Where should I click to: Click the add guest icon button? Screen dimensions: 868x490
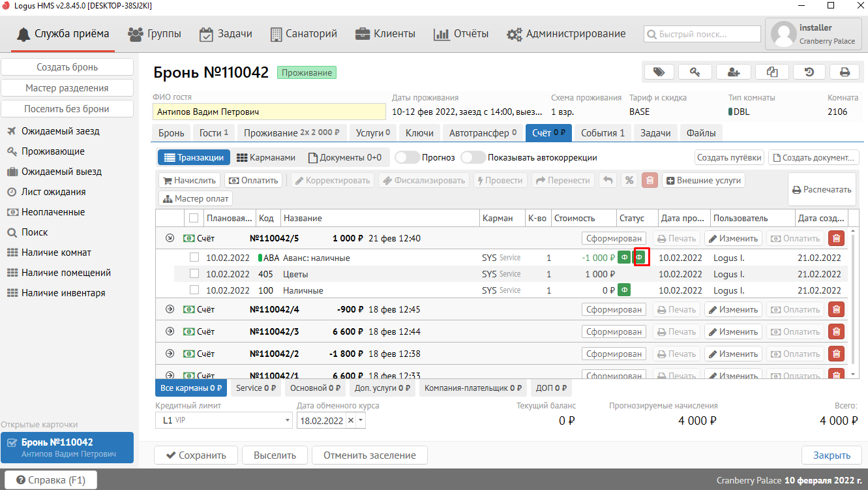tap(733, 72)
